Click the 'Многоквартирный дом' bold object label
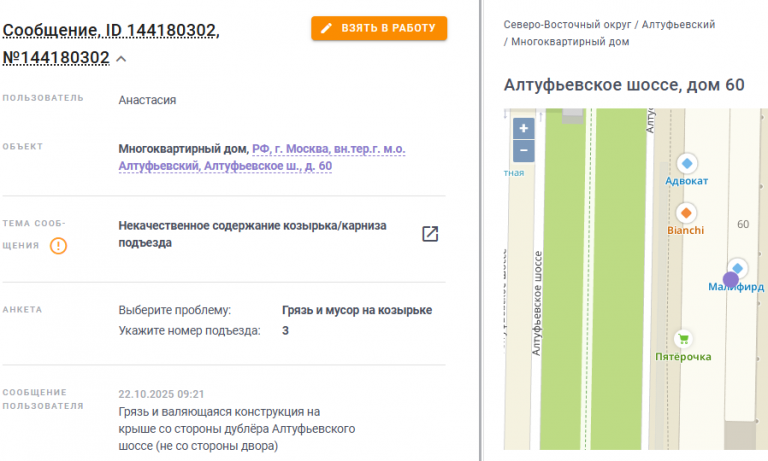The width and height of the screenshot is (768, 461). pos(184,149)
